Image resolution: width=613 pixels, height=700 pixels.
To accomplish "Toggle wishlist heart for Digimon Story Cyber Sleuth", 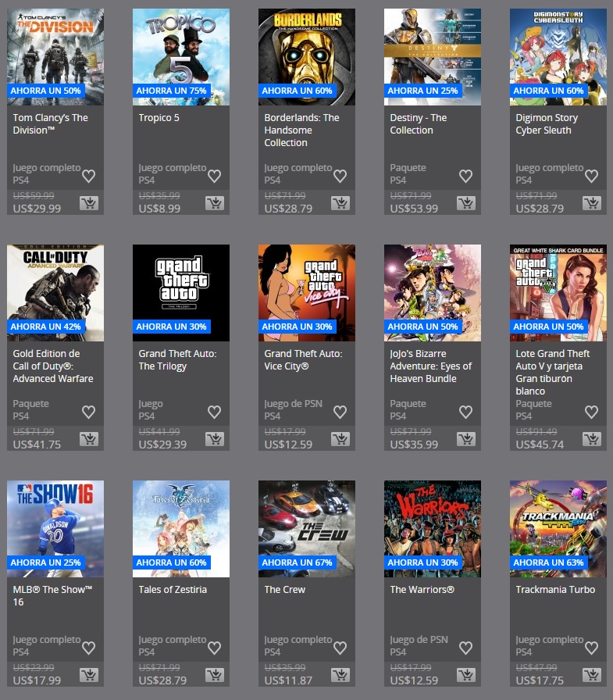I will point(591,176).
